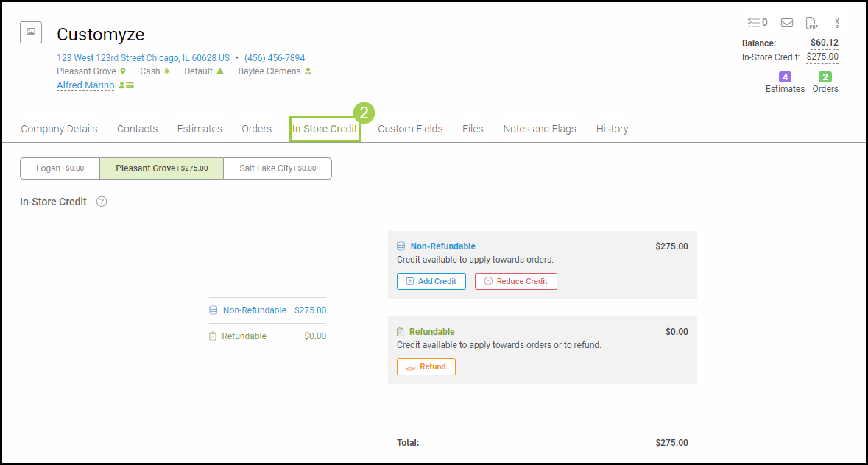868x465 pixels.
Task: Click the Balance amount $60.12
Action: click(x=825, y=43)
